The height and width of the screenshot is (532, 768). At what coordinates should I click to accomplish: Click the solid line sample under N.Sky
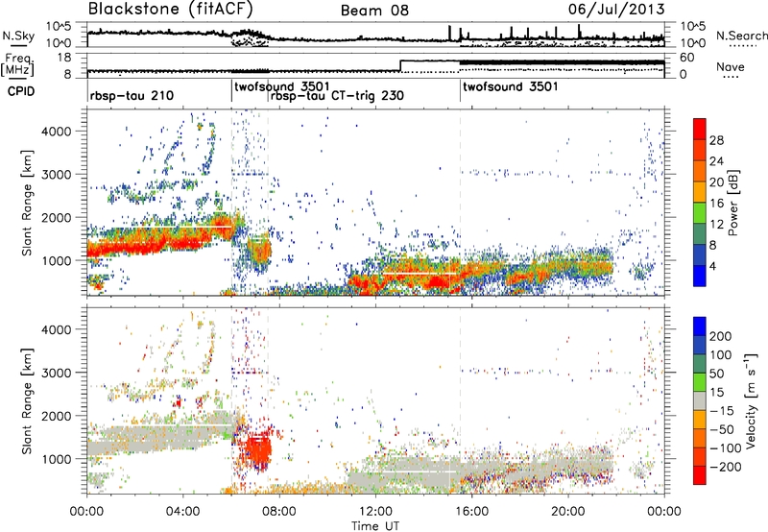[18, 46]
